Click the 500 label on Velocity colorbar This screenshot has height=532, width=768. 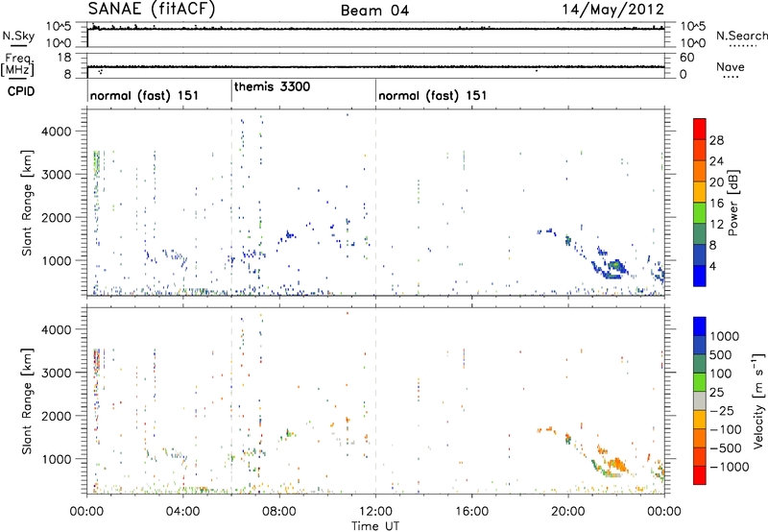[x=720, y=354]
